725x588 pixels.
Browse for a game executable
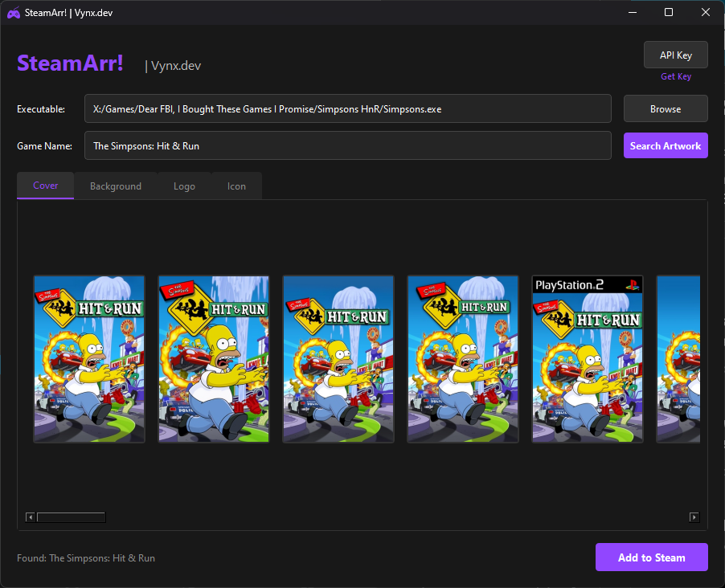pos(666,108)
